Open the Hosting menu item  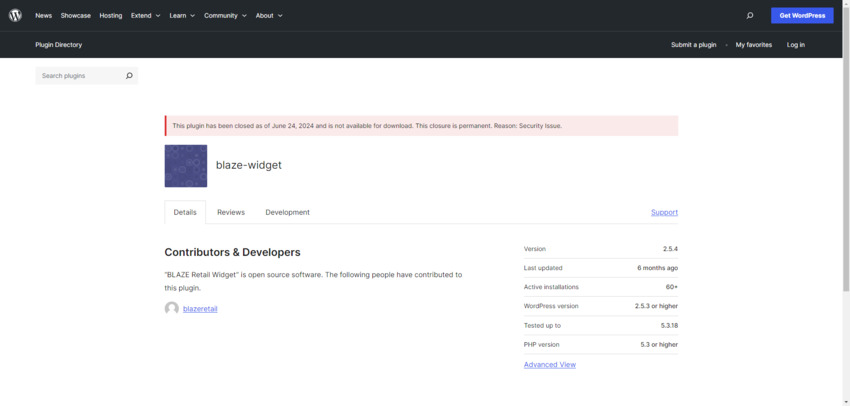(x=111, y=16)
